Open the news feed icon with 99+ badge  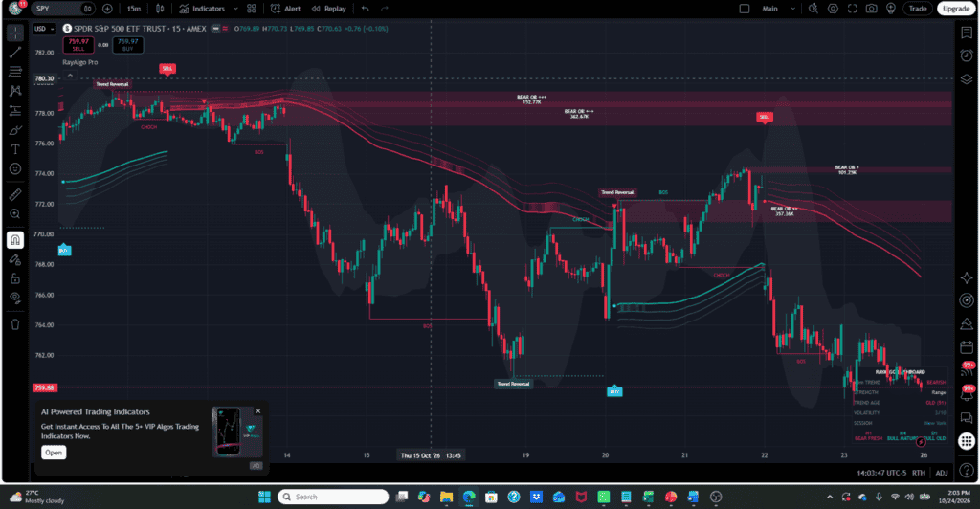click(967, 370)
